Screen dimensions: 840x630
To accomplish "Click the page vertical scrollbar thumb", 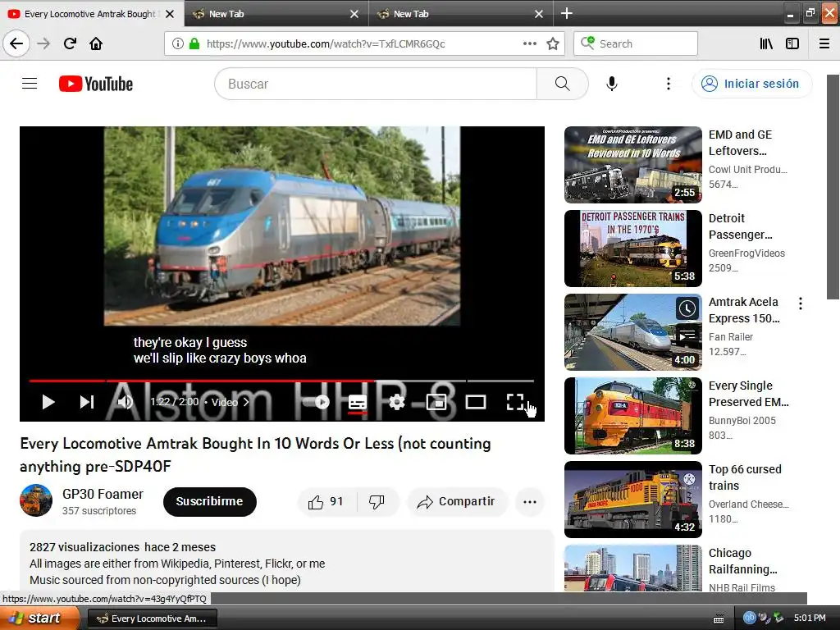I will [833, 187].
